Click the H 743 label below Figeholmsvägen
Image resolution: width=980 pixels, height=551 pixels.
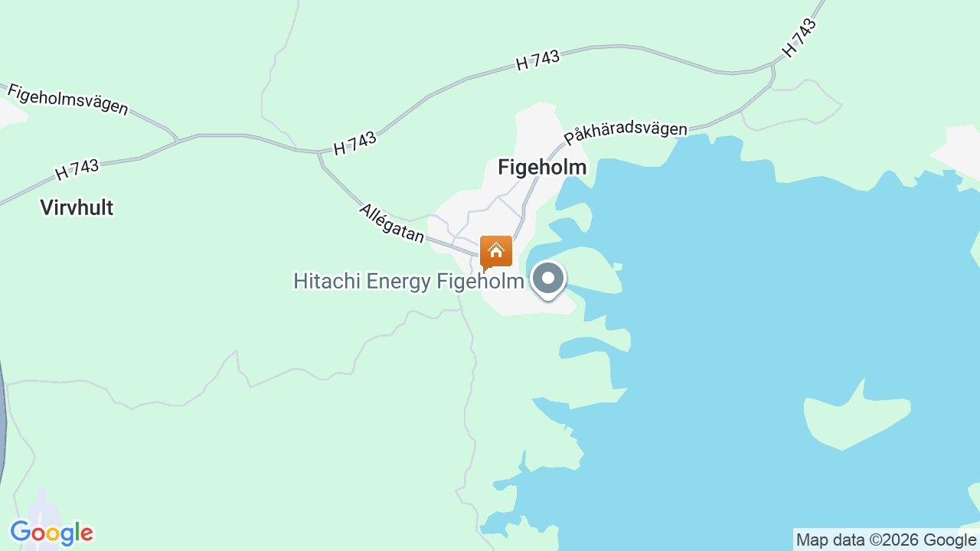[x=77, y=170]
